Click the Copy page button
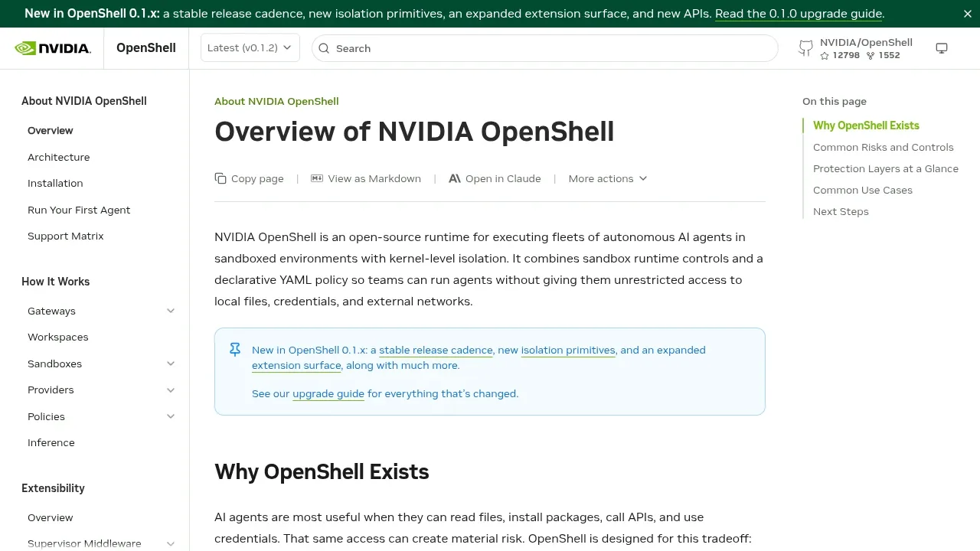The height and width of the screenshot is (551, 980). [250, 178]
